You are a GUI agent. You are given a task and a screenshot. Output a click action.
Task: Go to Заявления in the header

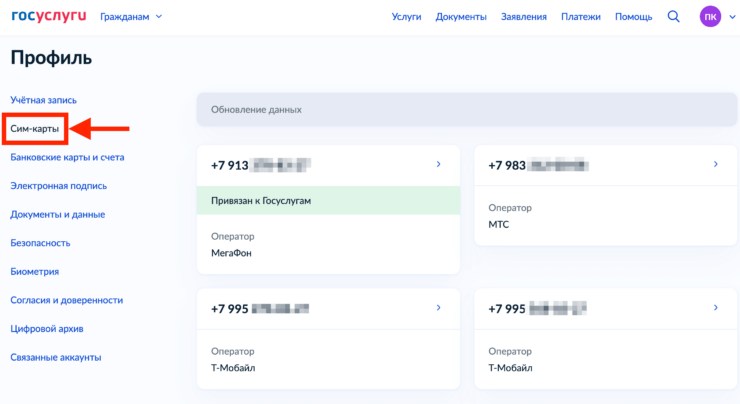point(524,17)
